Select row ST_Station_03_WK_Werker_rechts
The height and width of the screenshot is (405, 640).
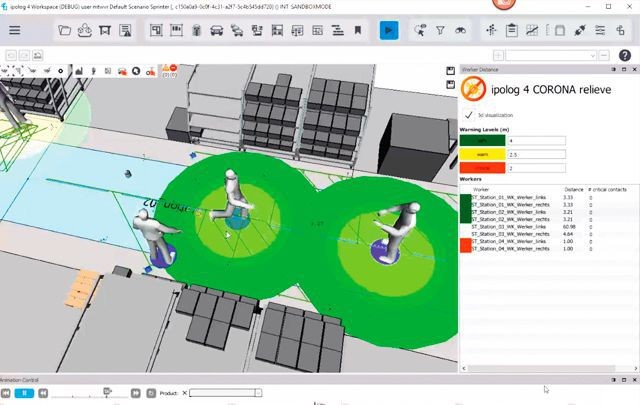(549, 234)
